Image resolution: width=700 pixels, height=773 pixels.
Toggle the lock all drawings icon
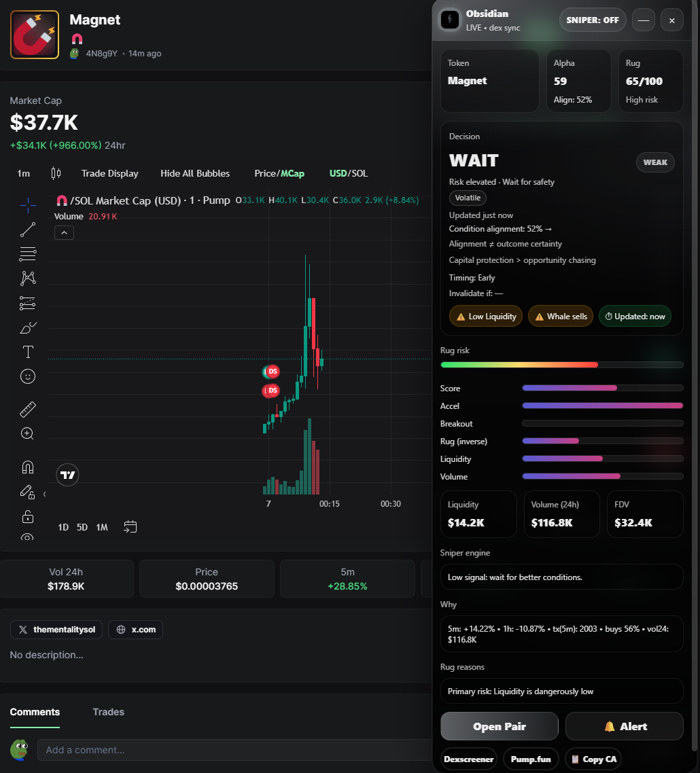28,517
